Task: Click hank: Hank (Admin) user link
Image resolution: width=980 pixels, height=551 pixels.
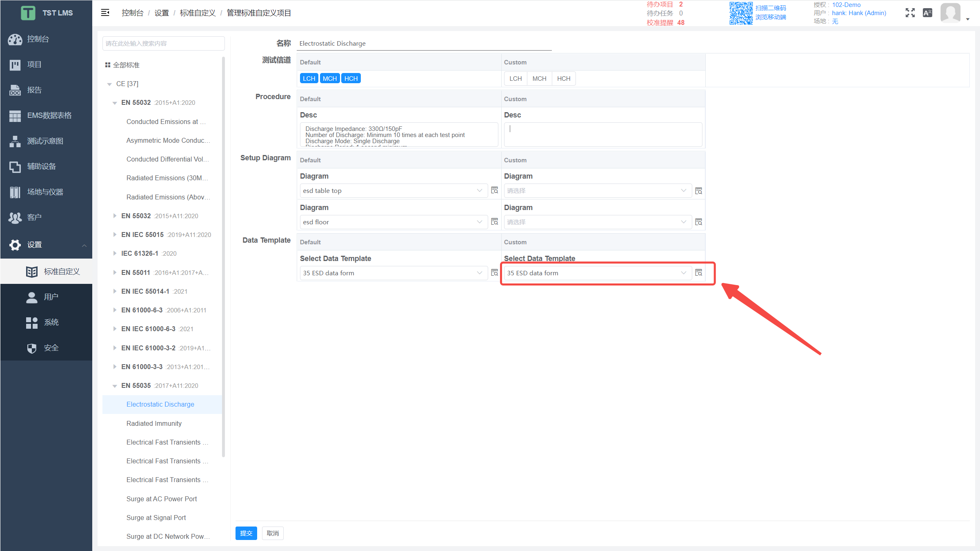Action: 859,13
